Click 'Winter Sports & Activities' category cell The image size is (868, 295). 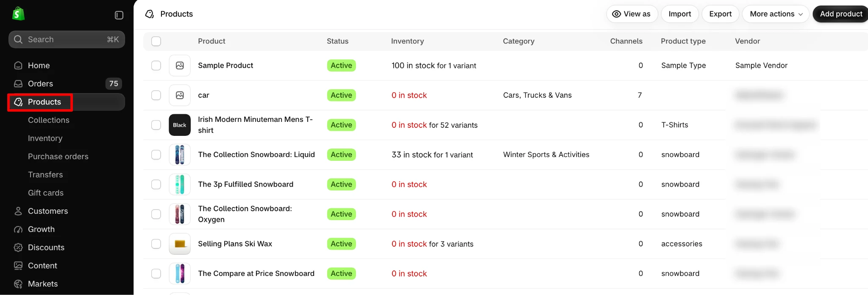point(546,154)
